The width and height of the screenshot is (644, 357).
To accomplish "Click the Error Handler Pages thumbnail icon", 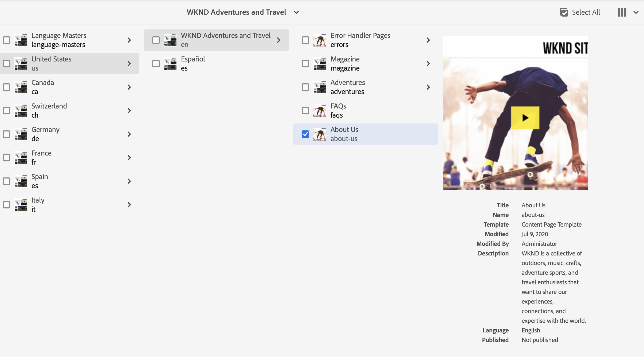I will pos(320,40).
